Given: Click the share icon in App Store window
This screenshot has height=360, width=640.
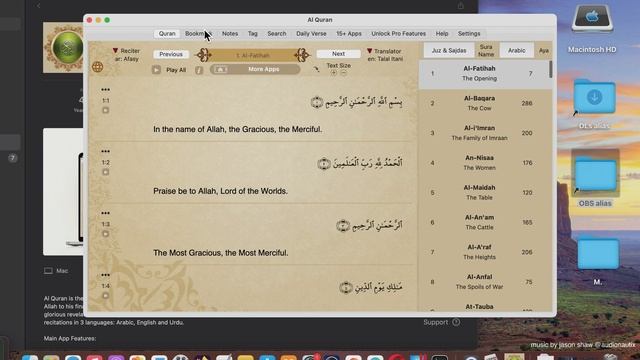Looking at the screenshot, I should (x=460, y=5).
